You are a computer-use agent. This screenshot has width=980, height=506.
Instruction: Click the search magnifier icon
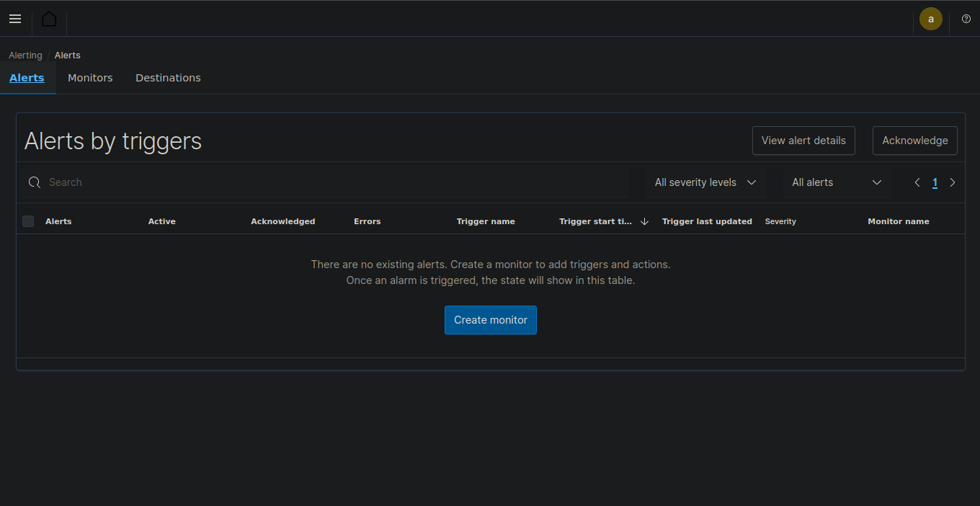[35, 182]
